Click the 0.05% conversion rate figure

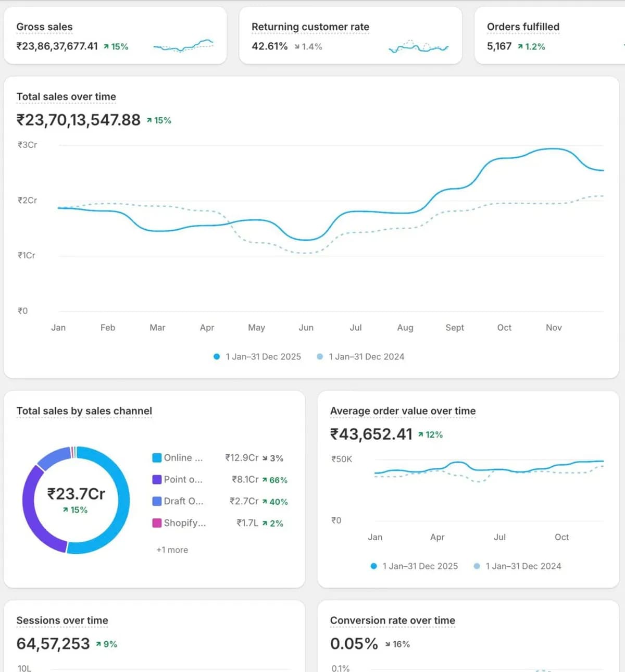click(354, 644)
